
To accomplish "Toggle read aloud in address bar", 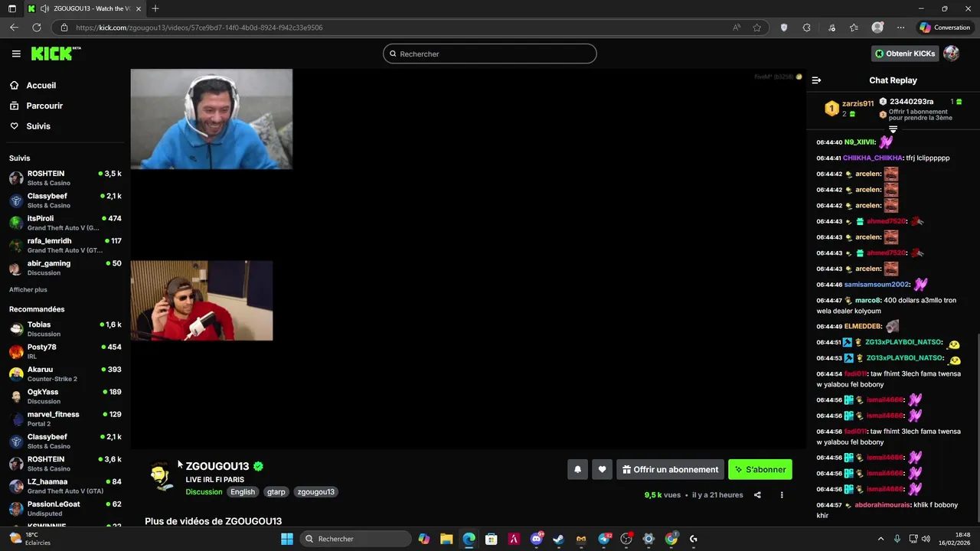I will (737, 28).
